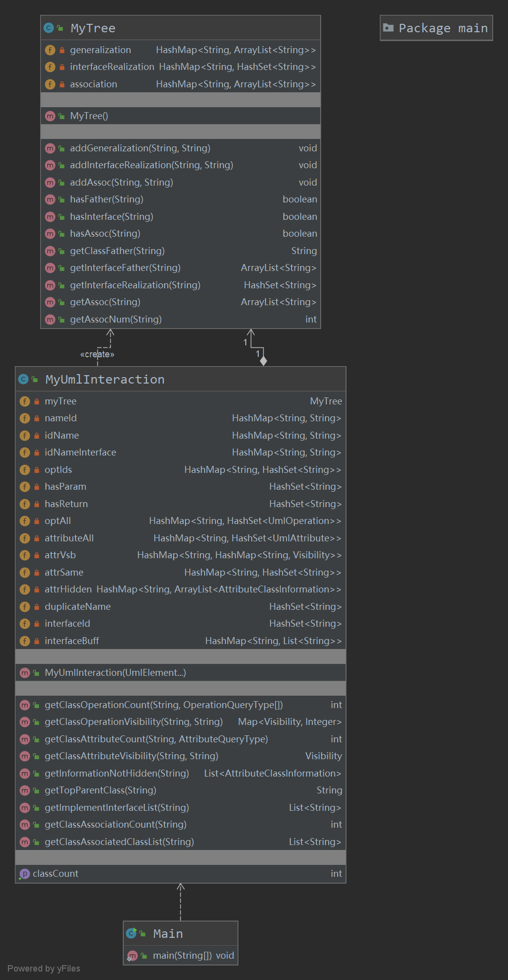
Task: Select the main(String[]) method text
Action: (183, 956)
